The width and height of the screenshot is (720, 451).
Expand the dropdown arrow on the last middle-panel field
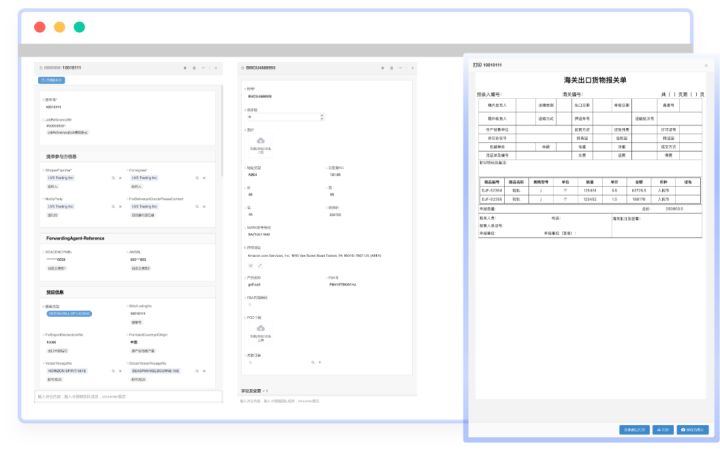(x=320, y=362)
